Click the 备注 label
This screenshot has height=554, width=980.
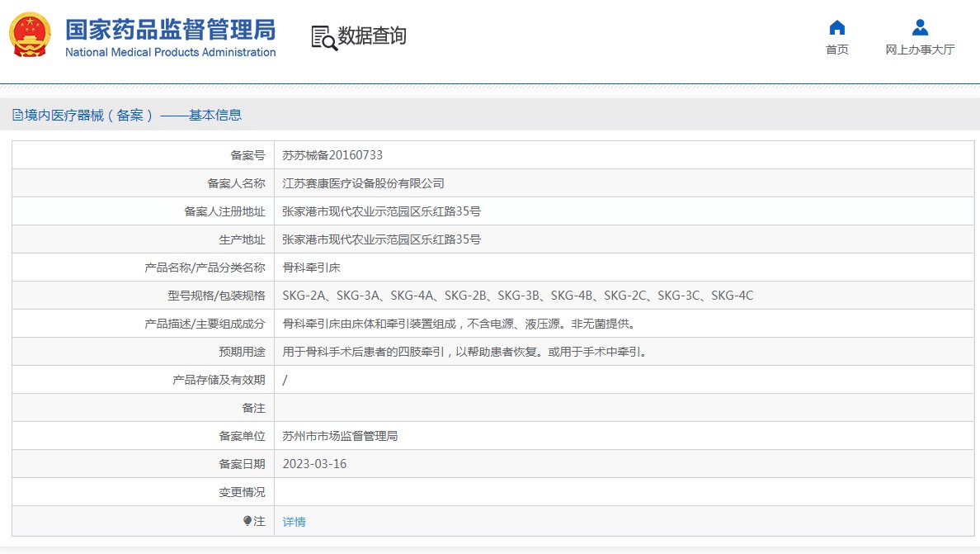click(253, 409)
